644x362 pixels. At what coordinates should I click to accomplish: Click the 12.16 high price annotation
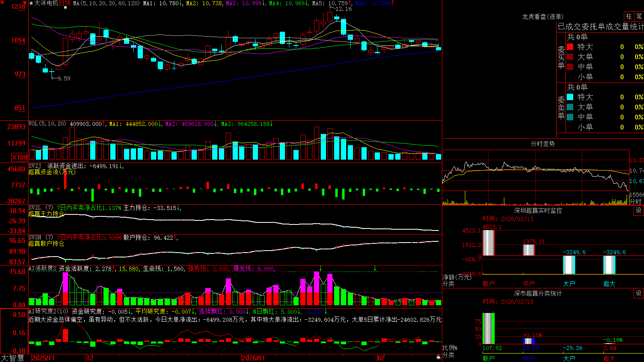pyautogui.click(x=343, y=9)
